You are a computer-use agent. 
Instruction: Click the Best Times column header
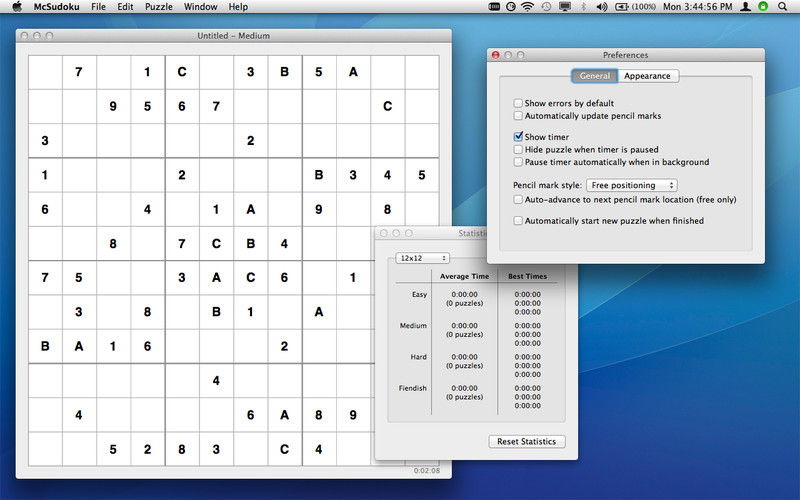[528, 276]
